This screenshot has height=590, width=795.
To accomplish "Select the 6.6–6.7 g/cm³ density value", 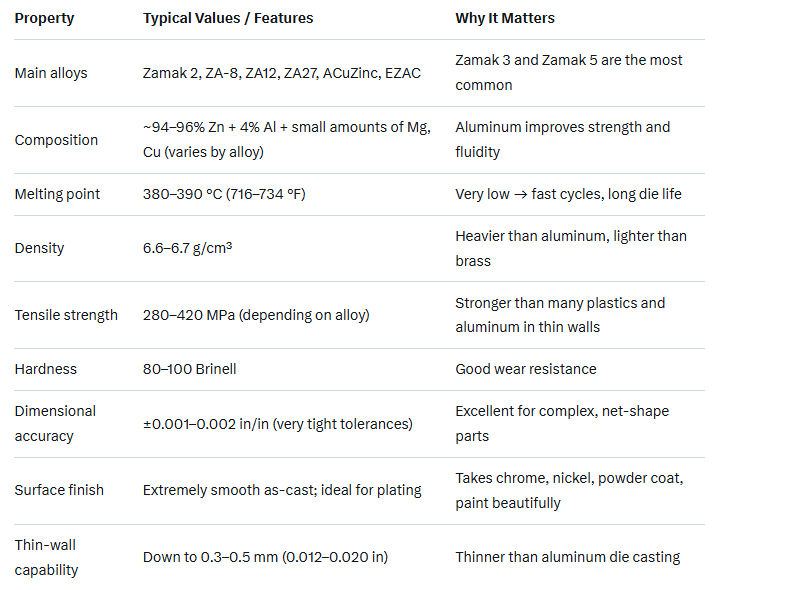I will (x=188, y=248).
